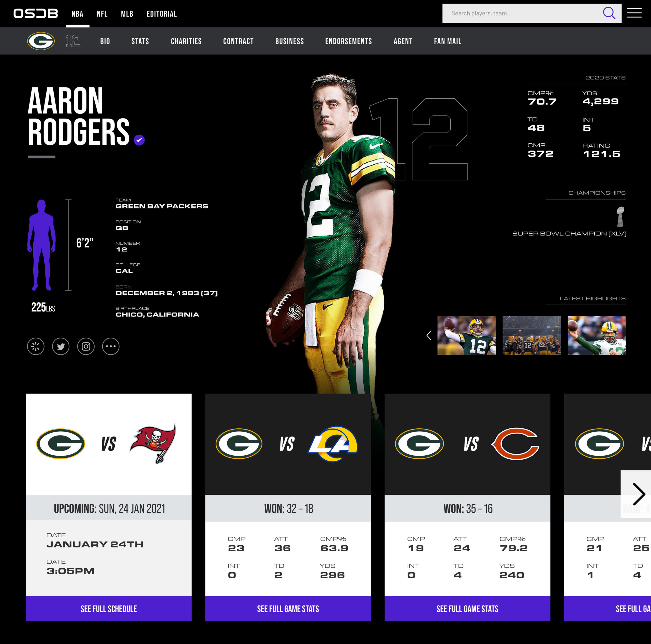Open the Twitter profile icon
The width and height of the screenshot is (651, 644).
(61, 346)
